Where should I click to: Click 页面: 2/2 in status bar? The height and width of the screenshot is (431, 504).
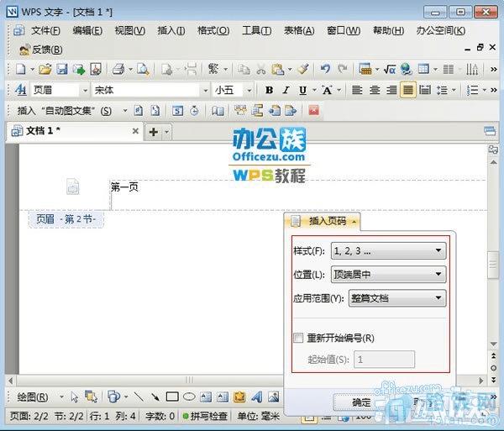(29, 416)
